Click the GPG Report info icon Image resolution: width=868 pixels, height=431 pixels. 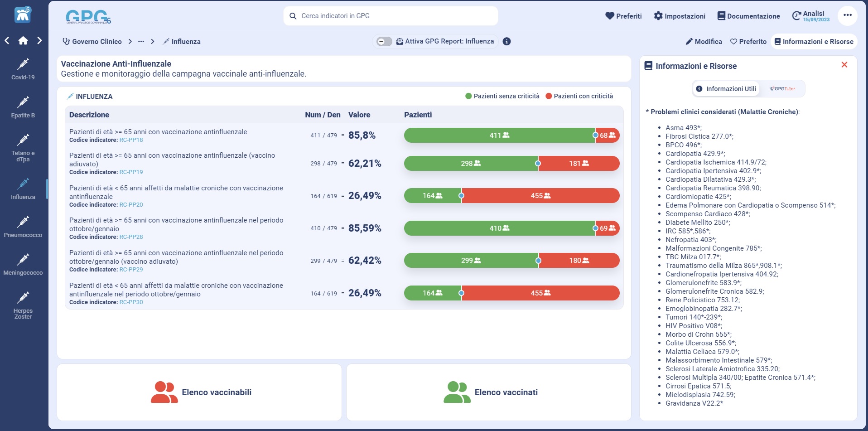507,42
